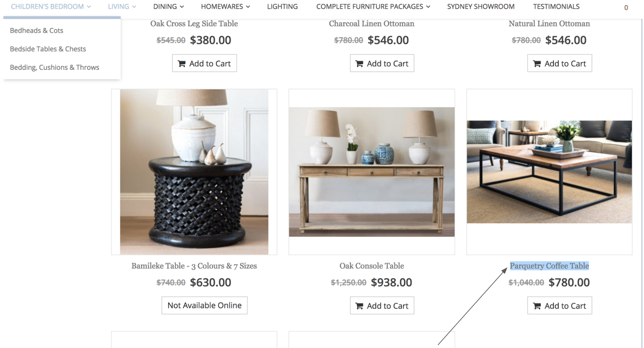Select Bedding, Cushions & Throws item
This screenshot has width=644, height=348.
pyautogui.click(x=54, y=68)
